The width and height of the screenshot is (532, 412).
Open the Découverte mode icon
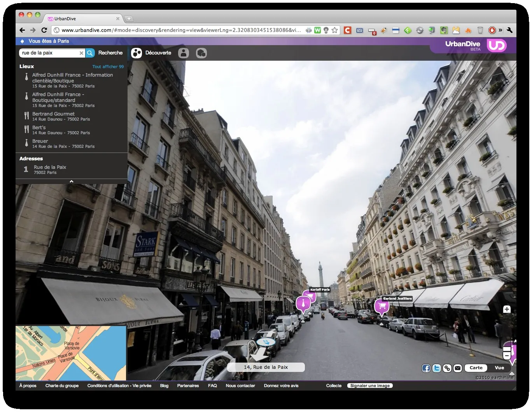pos(136,53)
